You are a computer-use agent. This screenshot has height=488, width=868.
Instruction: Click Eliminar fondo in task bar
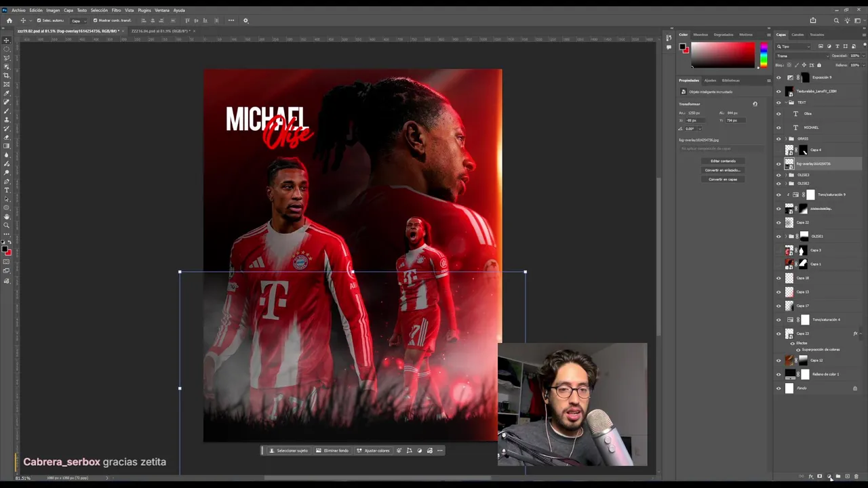point(332,451)
